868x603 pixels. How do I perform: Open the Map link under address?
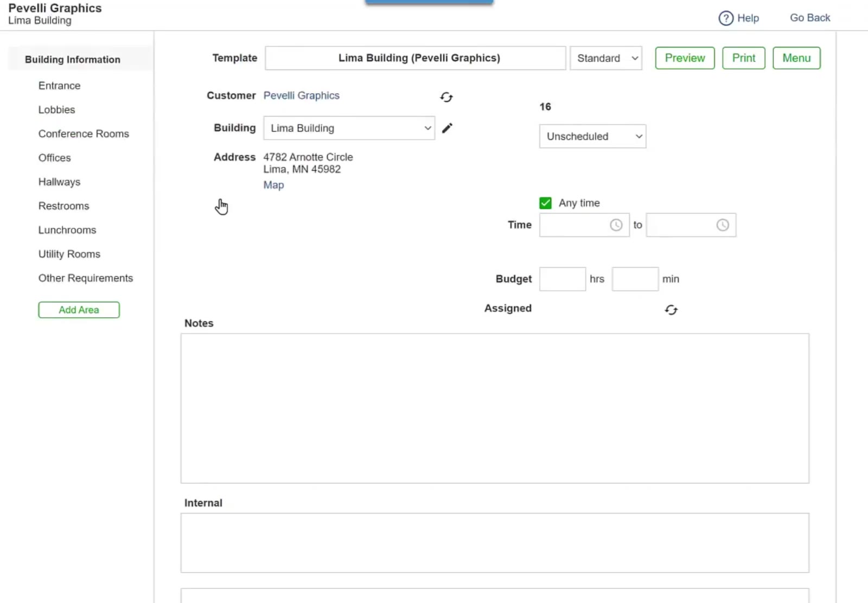(273, 185)
